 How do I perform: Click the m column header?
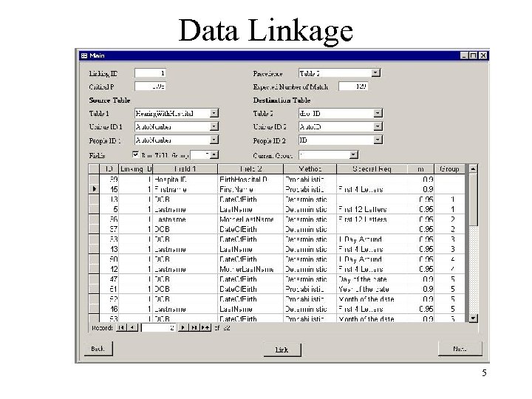pyautogui.click(x=420, y=169)
